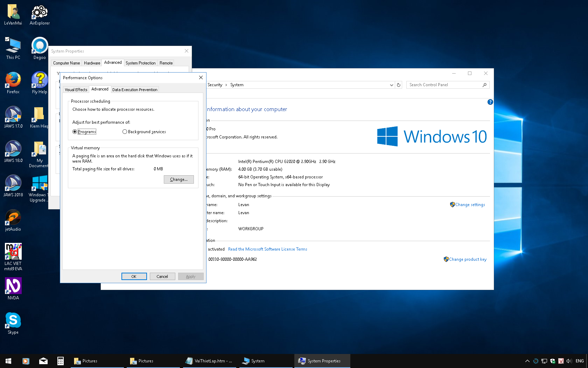Select the Background services radio button

coord(125,131)
